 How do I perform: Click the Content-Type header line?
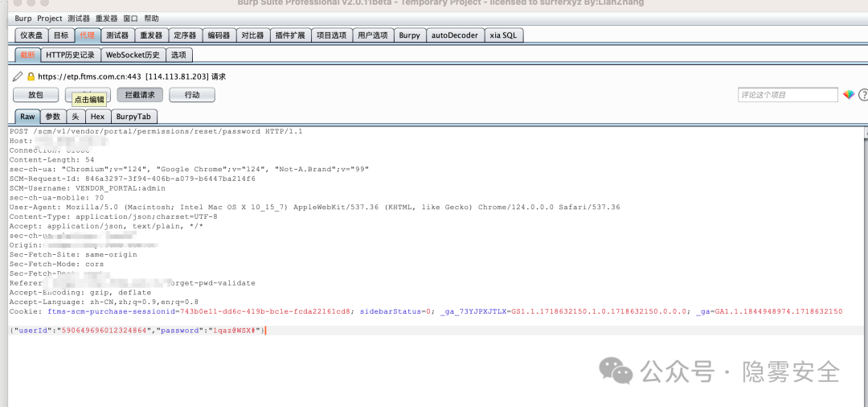[x=113, y=216]
